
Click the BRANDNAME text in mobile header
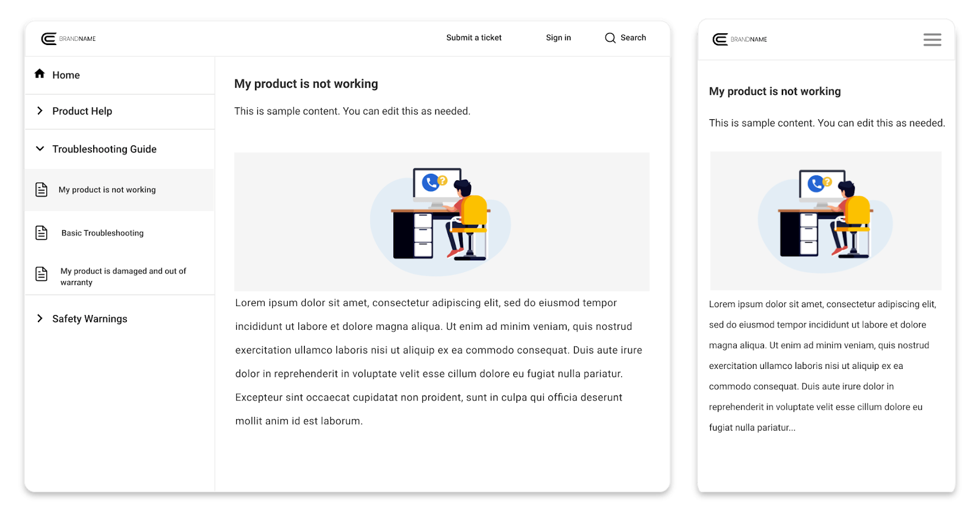[x=749, y=40]
